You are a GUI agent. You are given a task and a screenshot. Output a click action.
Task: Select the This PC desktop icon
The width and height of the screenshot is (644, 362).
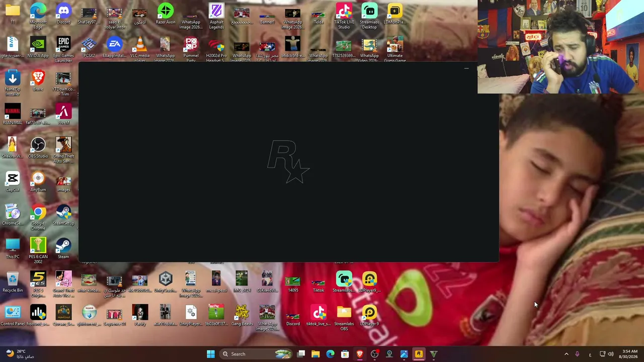click(13, 249)
